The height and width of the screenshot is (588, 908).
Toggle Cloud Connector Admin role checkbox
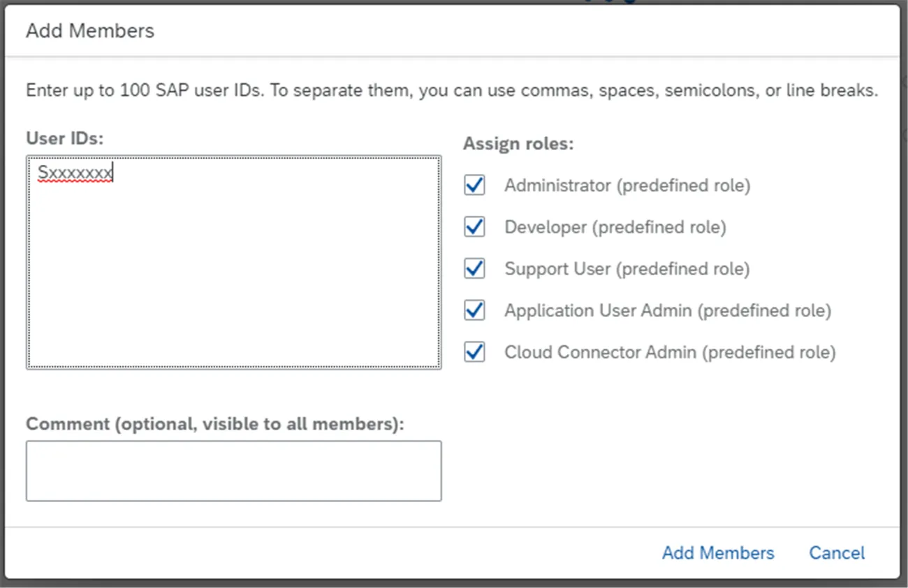475,352
